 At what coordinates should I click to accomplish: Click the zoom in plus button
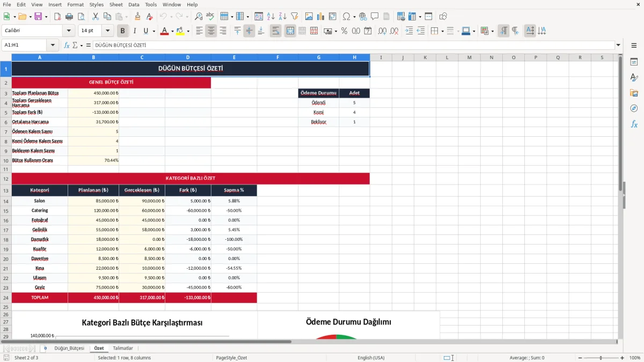(622, 358)
